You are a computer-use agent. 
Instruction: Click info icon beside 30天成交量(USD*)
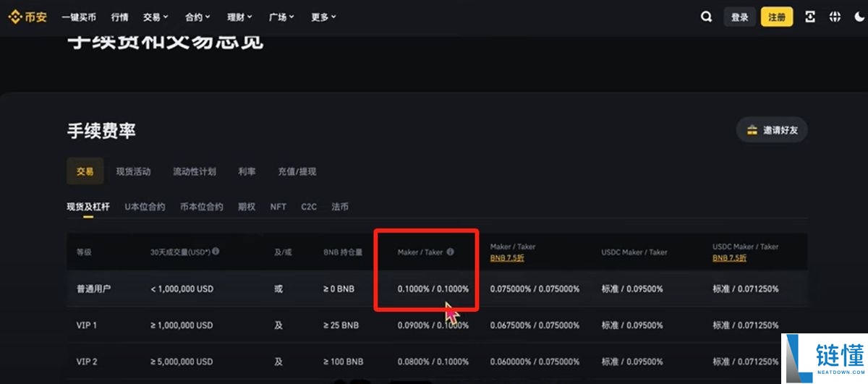pyautogui.click(x=216, y=252)
